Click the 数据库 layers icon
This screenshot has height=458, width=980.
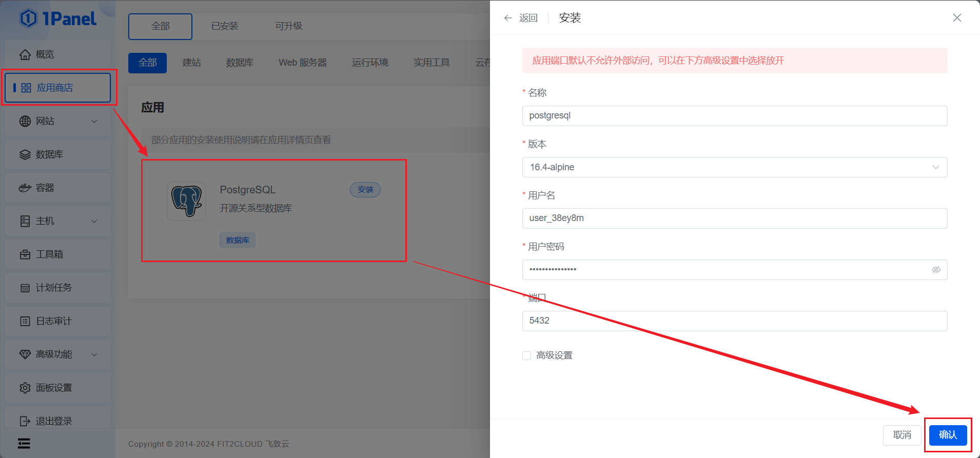coord(25,154)
